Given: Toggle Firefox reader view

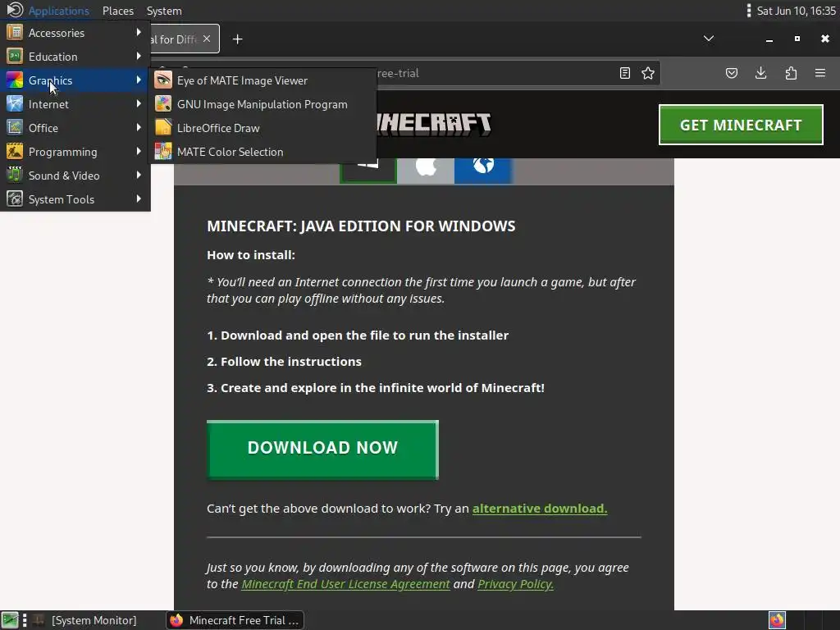Looking at the screenshot, I should pos(624,73).
